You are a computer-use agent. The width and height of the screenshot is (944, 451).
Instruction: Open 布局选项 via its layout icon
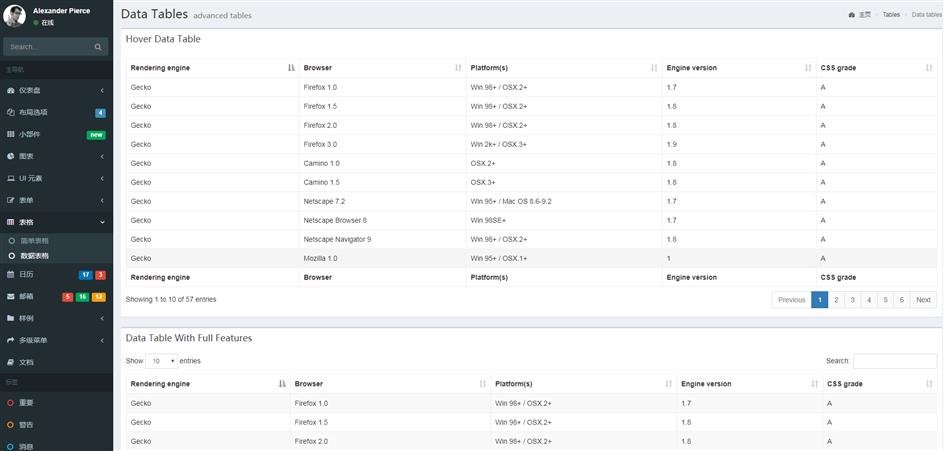pos(10,112)
